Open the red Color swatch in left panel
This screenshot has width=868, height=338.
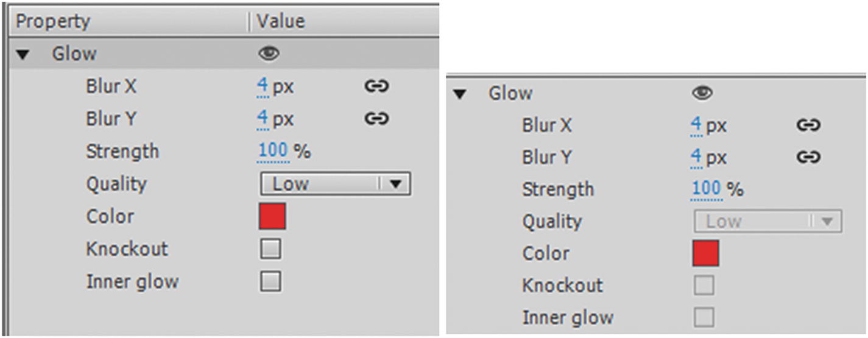(272, 217)
